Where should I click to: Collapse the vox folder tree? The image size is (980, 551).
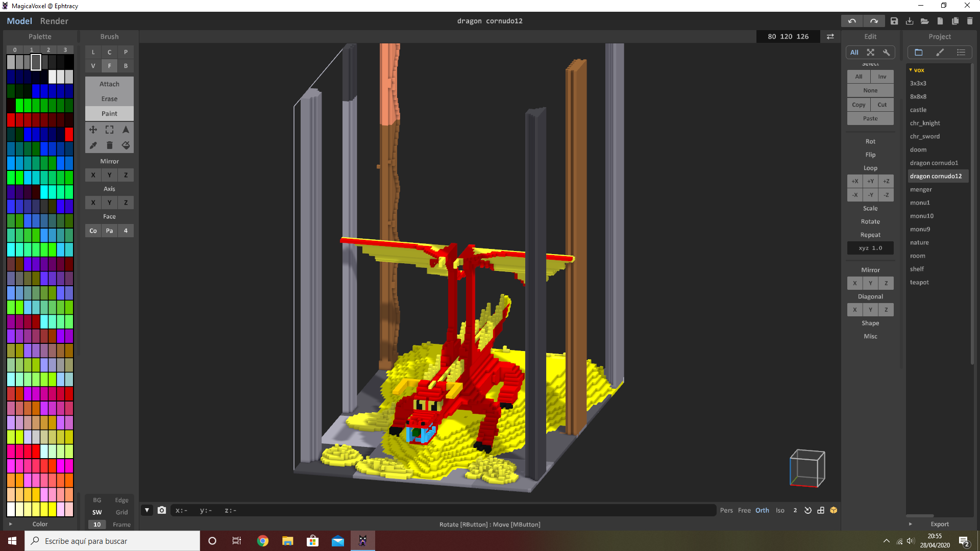(x=911, y=70)
